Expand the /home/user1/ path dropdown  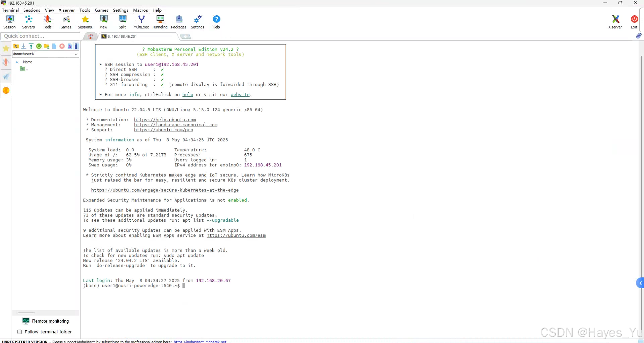tap(76, 54)
